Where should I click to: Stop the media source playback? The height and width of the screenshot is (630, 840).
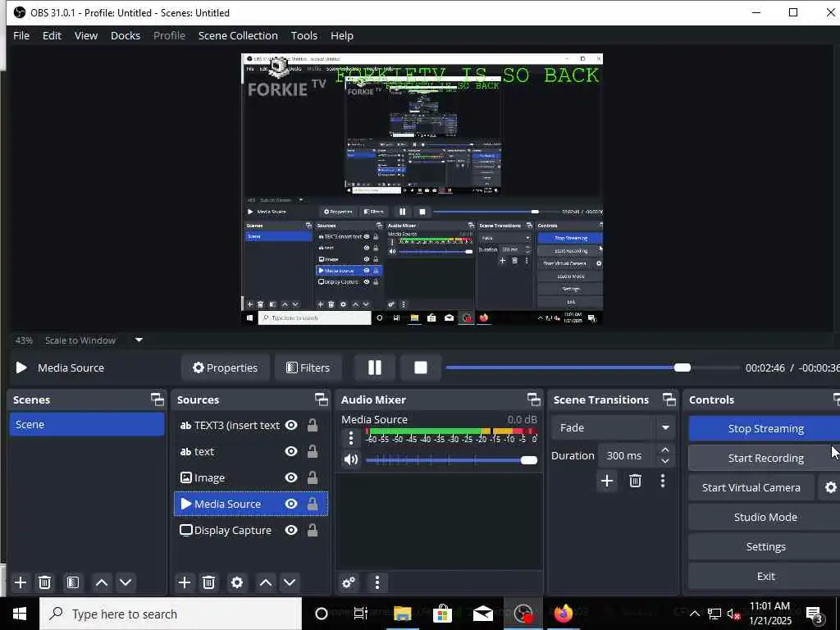(x=421, y=367)
